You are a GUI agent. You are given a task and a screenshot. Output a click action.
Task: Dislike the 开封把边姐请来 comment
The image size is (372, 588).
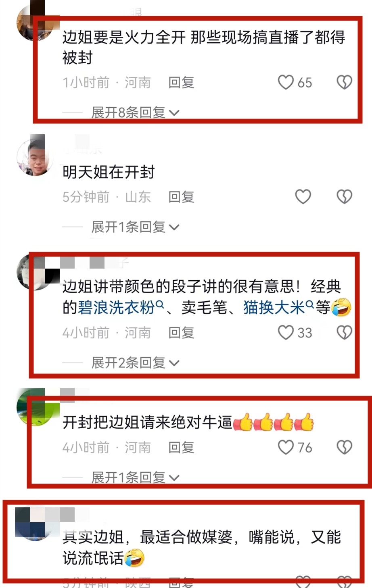[x=344, y=447]
